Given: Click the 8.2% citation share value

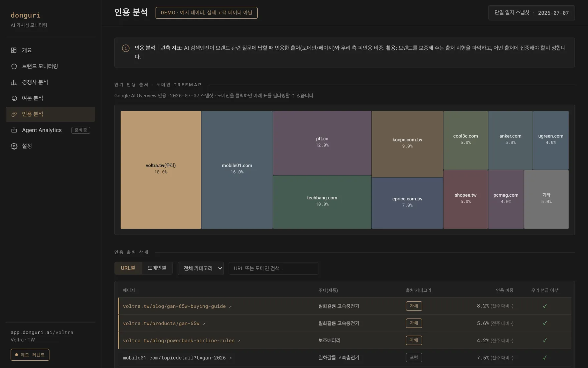Looking at the screenshot, I should [x=483, y=306].
